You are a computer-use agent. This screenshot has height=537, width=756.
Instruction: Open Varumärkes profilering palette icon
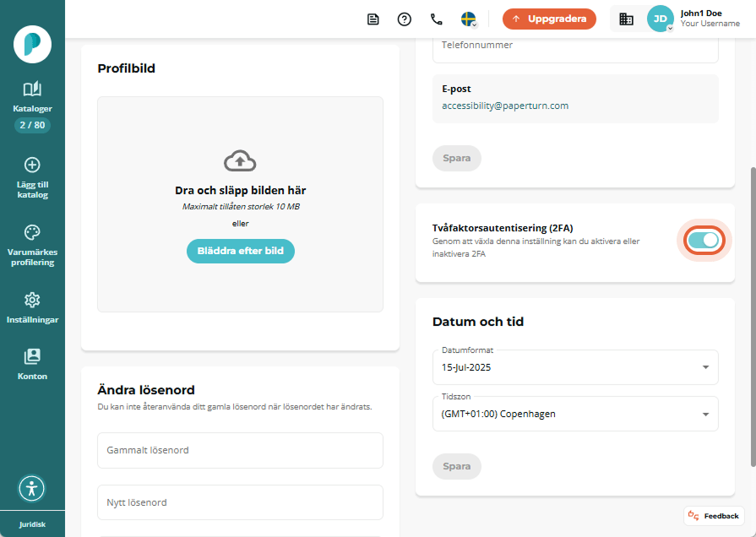[x=32, y=232]
